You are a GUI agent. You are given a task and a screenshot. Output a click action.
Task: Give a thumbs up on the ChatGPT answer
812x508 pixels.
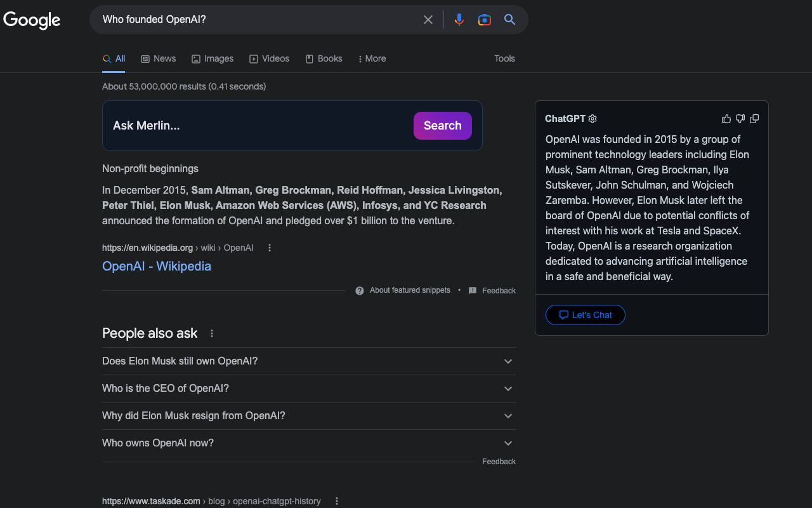click(726, 119)
